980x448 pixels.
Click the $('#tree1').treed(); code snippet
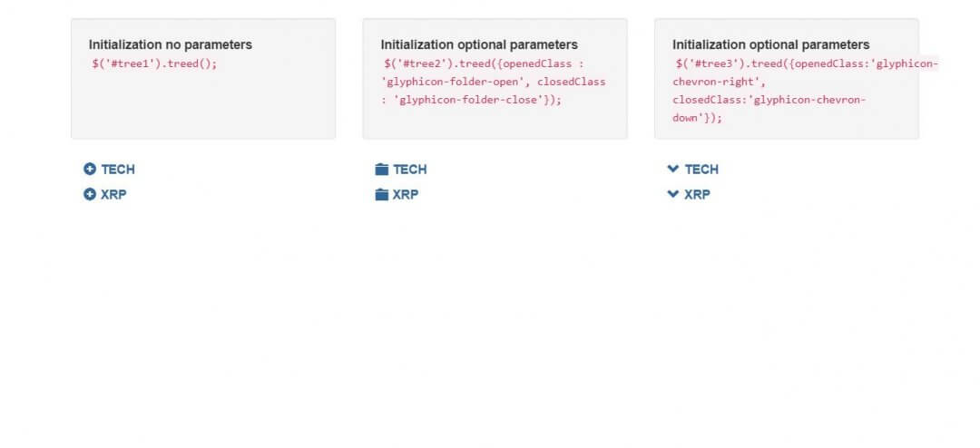pyautogui.click(x=154, y=63)
